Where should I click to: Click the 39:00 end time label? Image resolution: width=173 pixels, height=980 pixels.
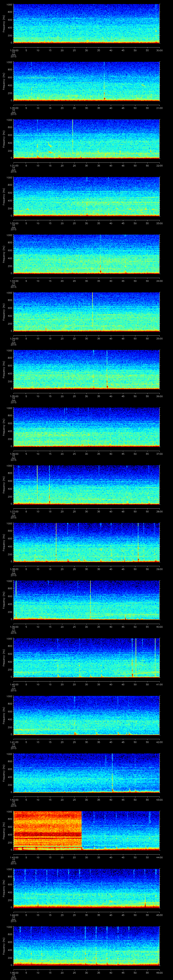point(160,569)
